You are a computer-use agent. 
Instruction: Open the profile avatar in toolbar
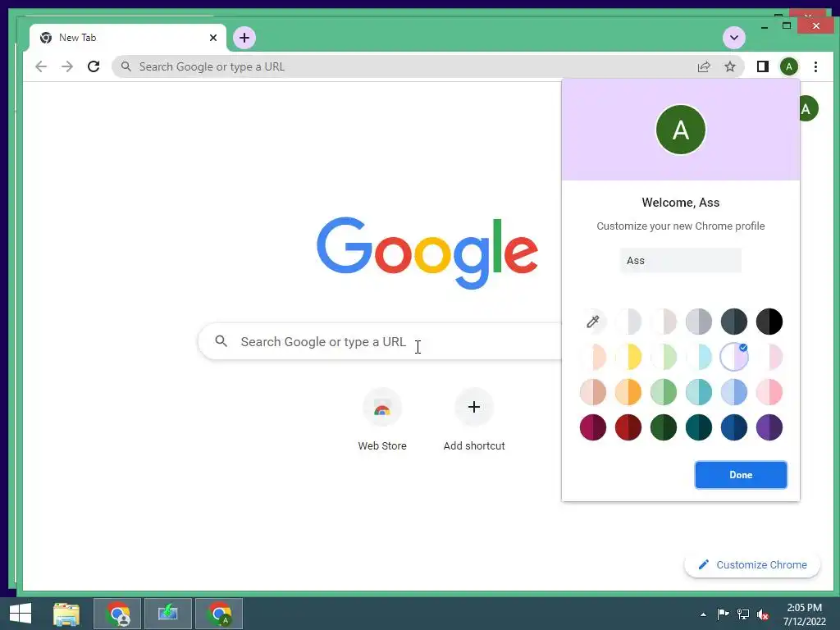(x=788, y=66)
